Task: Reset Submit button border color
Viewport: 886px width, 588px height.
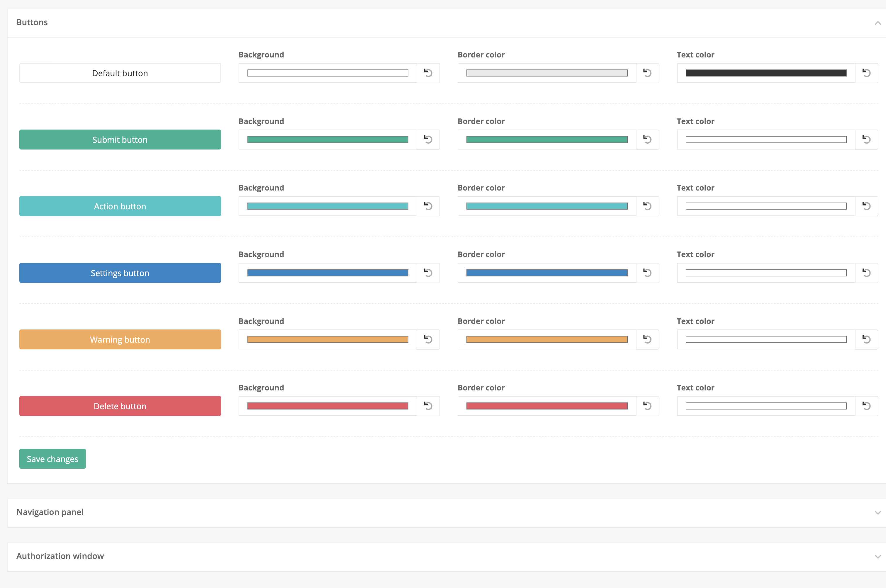Action: click(x=647, y=140)
